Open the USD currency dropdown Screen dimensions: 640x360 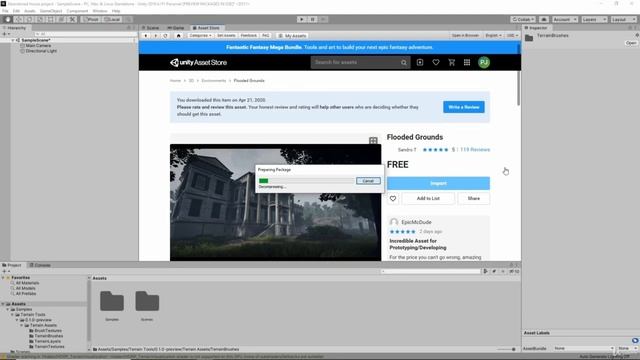(512, 36)
